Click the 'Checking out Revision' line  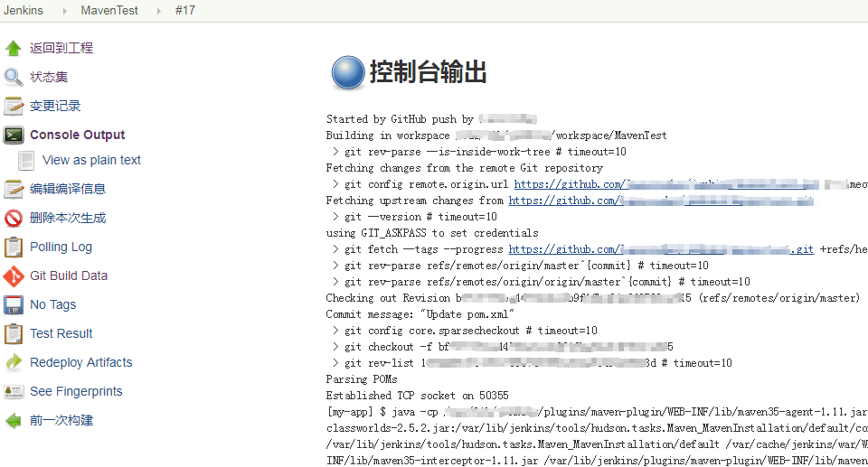[x=593, y=298]
